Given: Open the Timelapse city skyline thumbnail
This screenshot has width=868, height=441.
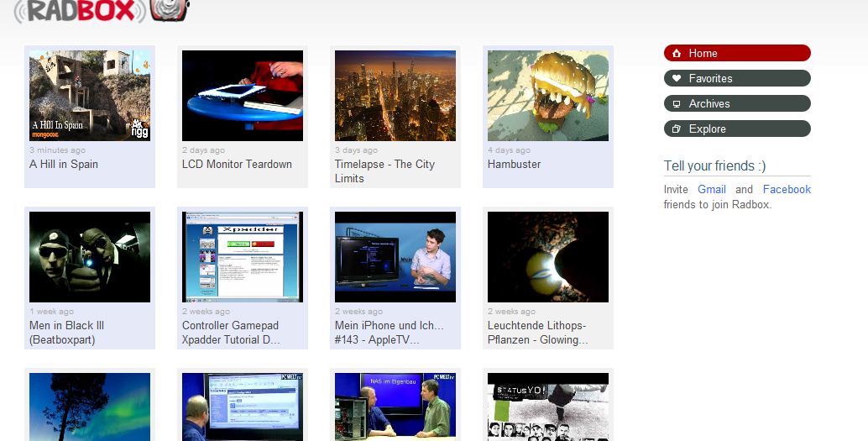Looking at the screenshot, I should coord(395,95).
